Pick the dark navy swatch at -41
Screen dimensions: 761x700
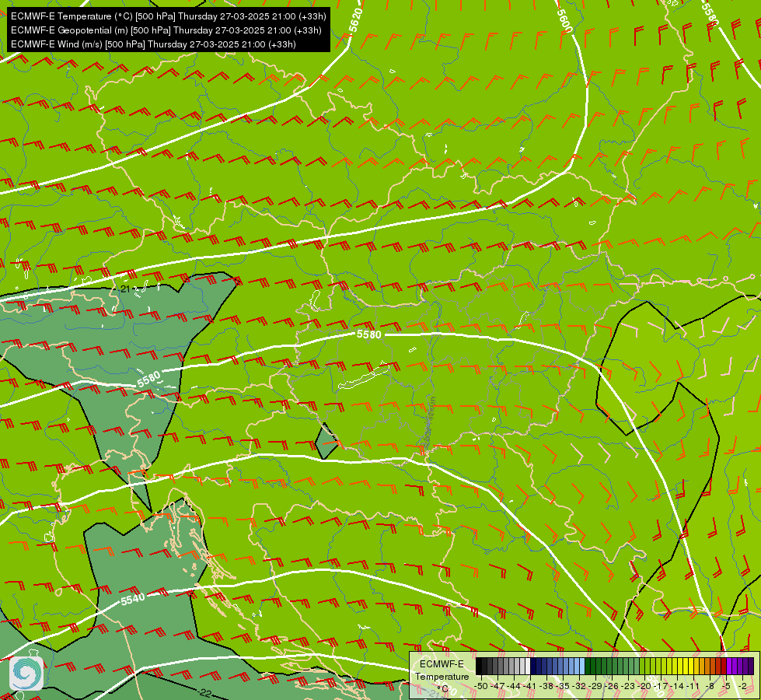coord(533,666)
